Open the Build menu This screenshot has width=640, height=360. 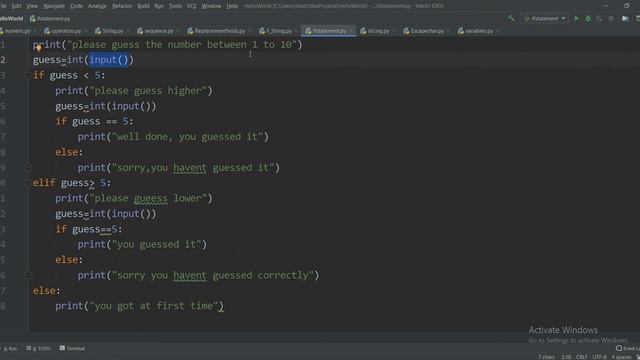(x=143, y=6)
